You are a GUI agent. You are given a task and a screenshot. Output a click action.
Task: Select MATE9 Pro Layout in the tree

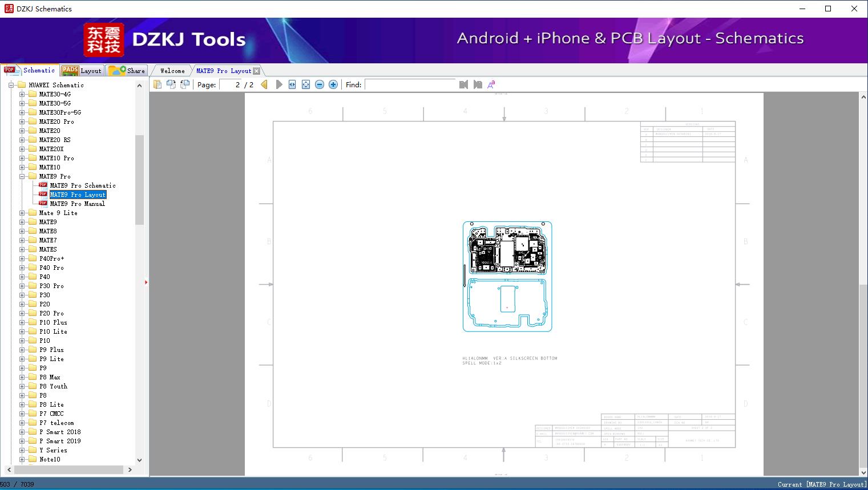tap(78, 195)
